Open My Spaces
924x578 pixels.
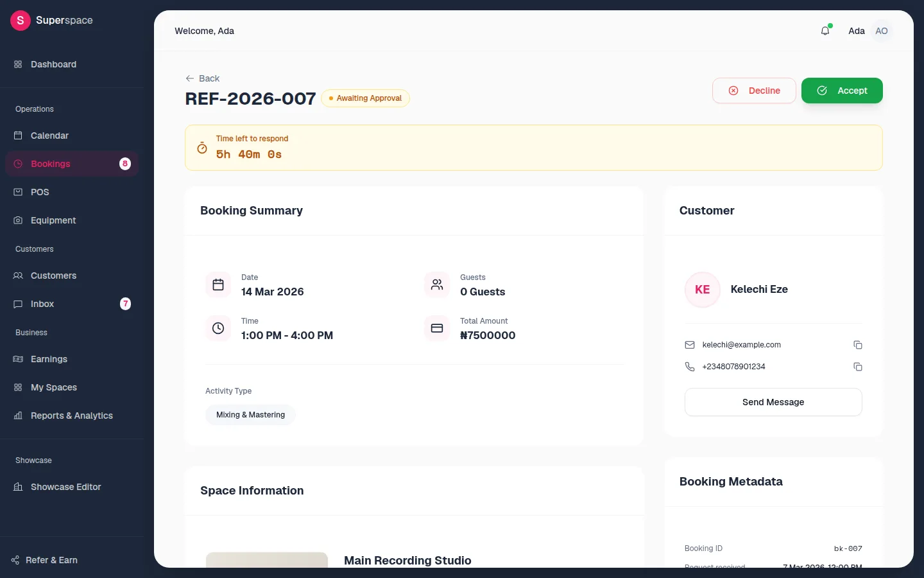(x=72, y=387)
